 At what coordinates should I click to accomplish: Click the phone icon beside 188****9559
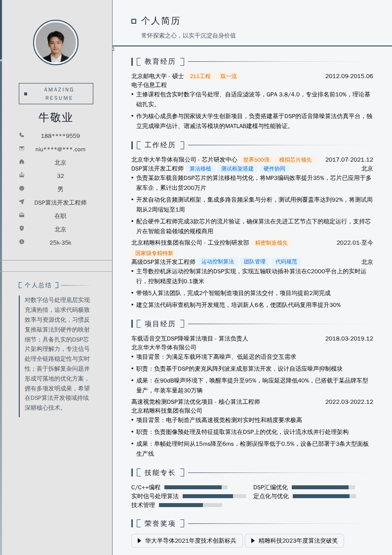pyautogui.click(x=22, y=135)
